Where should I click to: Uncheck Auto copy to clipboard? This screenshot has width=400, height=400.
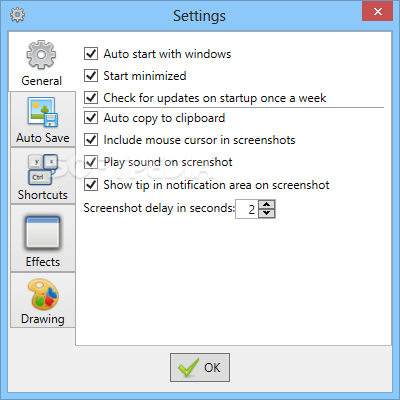(91, 118)
